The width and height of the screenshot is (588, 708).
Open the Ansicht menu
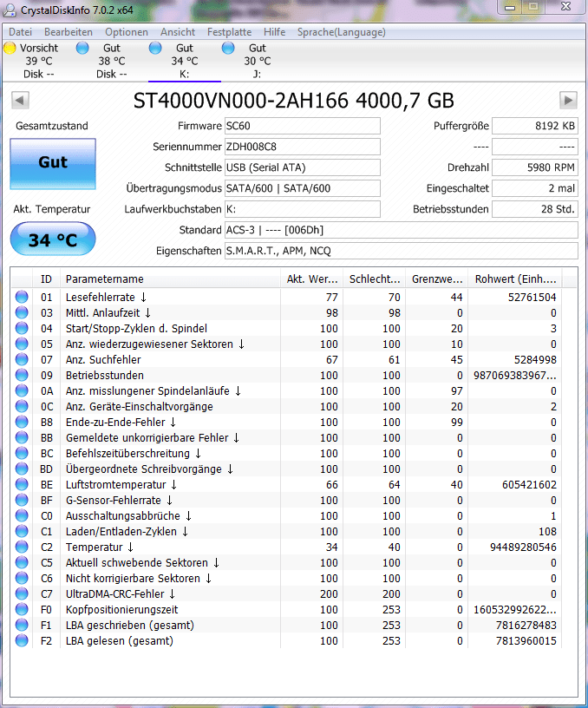click(x=178, y=32)
